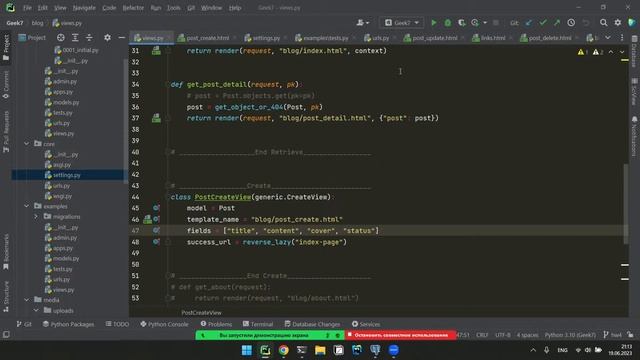Click the template gutter icon on line 31
The image size is (640, 360).
point(156,51)
